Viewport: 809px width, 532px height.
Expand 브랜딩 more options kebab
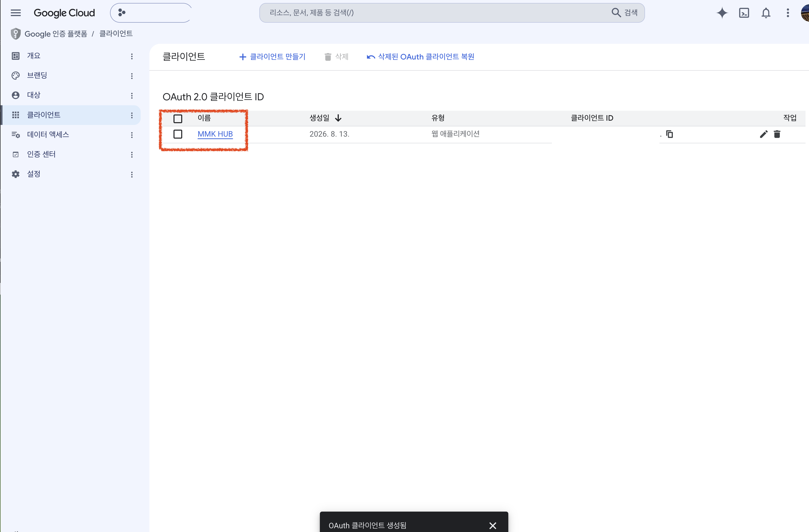tap(132, 76)
